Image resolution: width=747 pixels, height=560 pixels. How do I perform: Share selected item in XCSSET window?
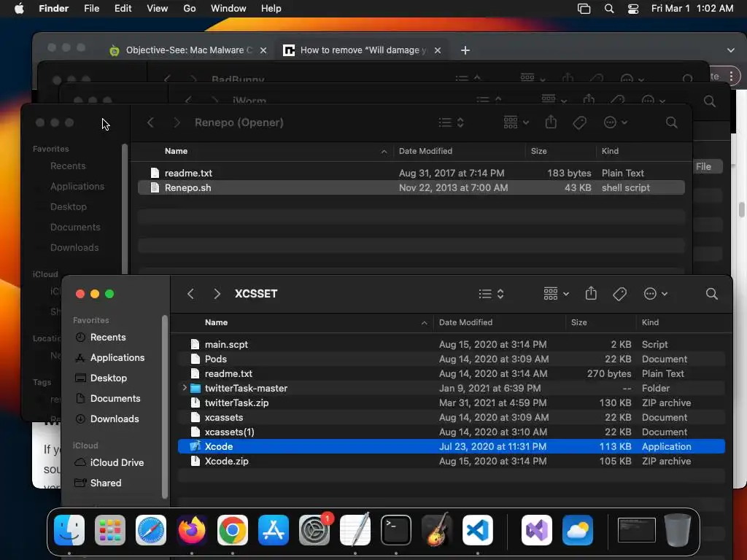point(591,293)
